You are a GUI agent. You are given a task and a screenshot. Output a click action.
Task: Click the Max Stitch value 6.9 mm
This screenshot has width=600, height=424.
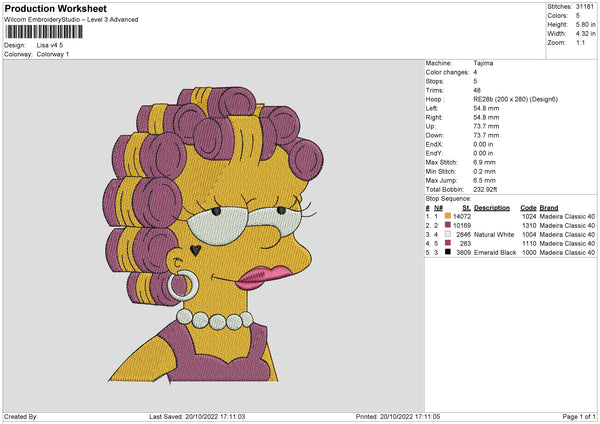click(x=484, y=162)
